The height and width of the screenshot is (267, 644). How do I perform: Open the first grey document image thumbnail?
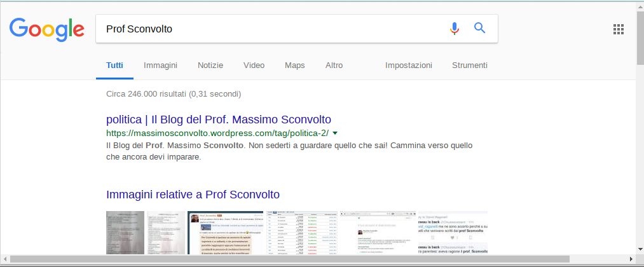point(125,233)
